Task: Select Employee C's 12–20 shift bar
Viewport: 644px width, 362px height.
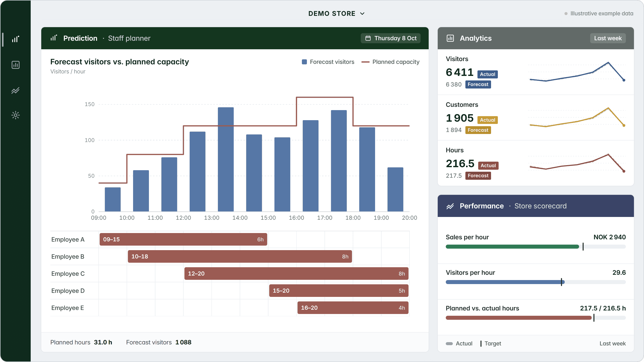Action: (x=296, y=274)
